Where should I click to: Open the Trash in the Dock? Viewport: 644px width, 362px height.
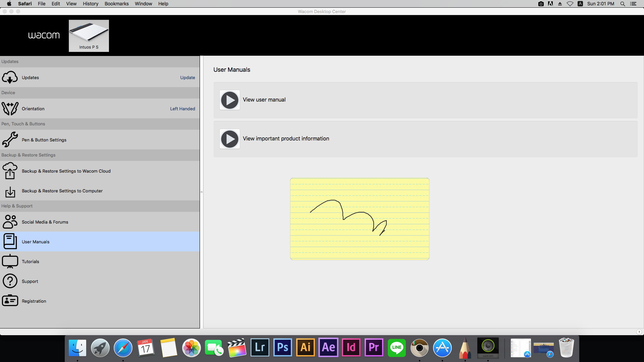pyautogui.click(x=567, y=348)
